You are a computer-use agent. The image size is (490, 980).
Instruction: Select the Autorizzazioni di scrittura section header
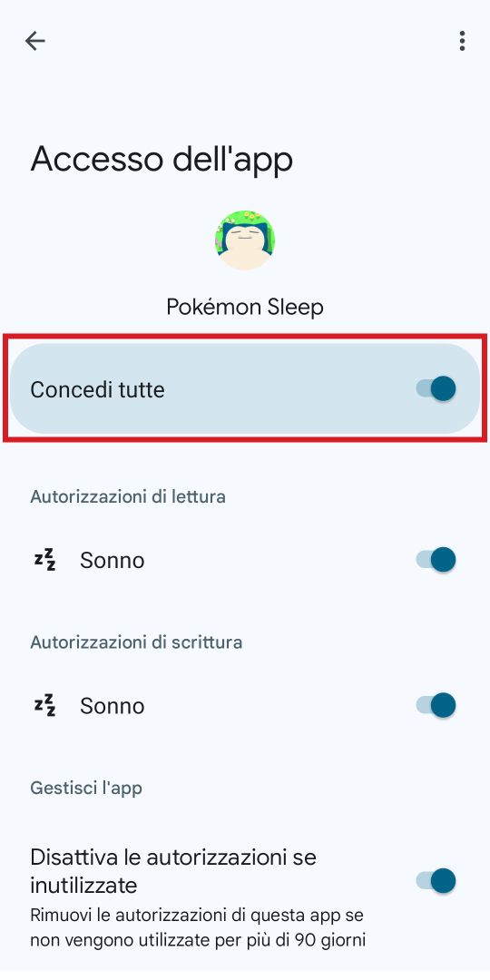tap(135, 642)
